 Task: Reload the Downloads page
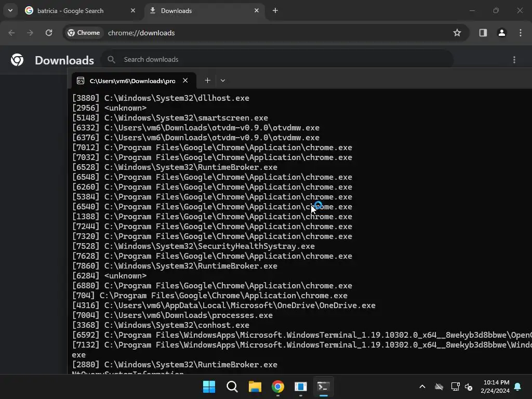point(49,33)
